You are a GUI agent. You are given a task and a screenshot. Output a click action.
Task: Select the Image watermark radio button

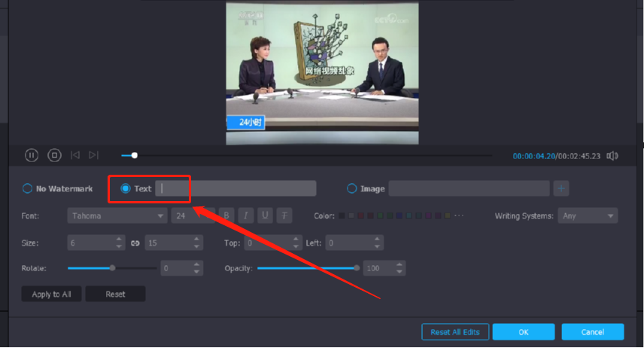coord(351,188)
